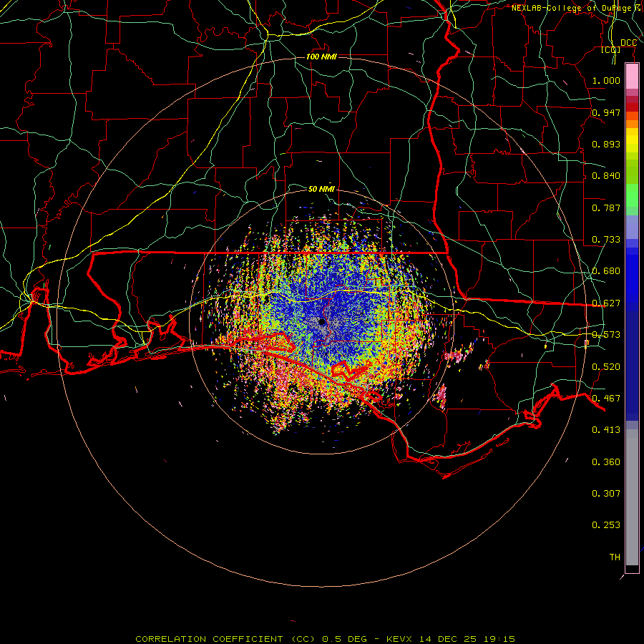
Task: Pick the red legend color band
Action: pyautogui.click(x=632, y=107)
